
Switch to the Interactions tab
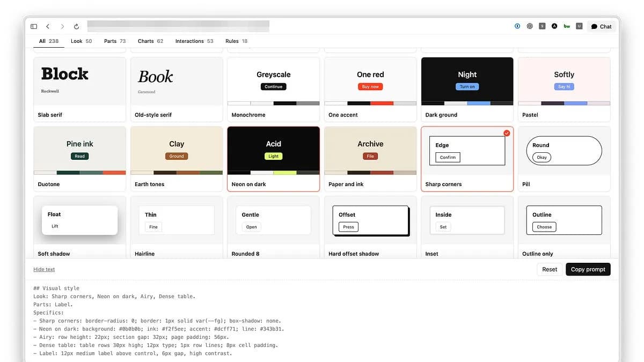click(194, 41)
